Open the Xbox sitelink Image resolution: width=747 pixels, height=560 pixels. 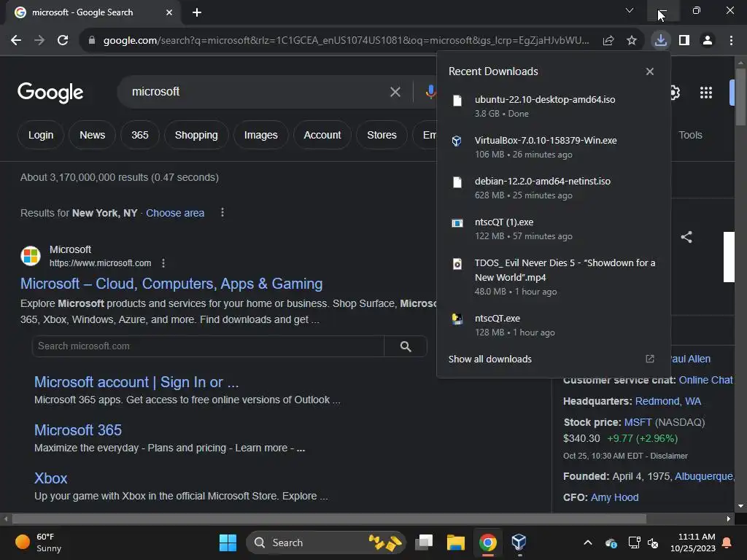50,478
